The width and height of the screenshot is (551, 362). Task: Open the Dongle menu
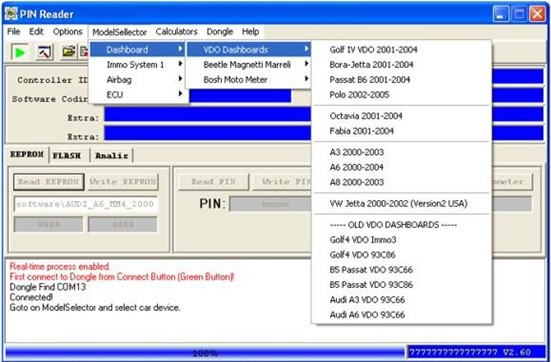(x=220, y=32)
